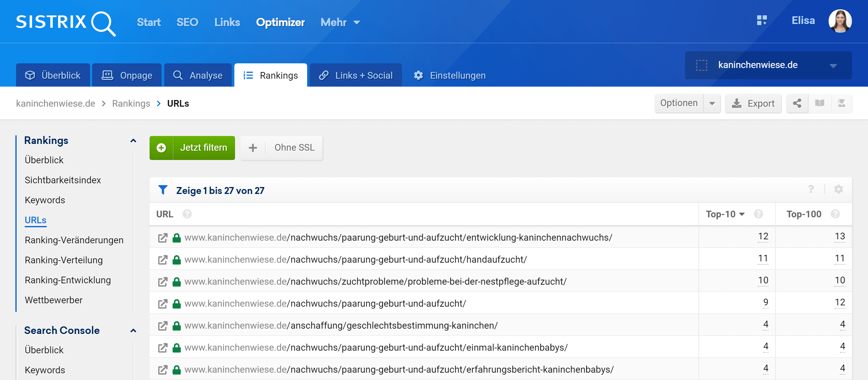Click the share icon button
The width and height of the screenshot is (868, 380).
797,103
